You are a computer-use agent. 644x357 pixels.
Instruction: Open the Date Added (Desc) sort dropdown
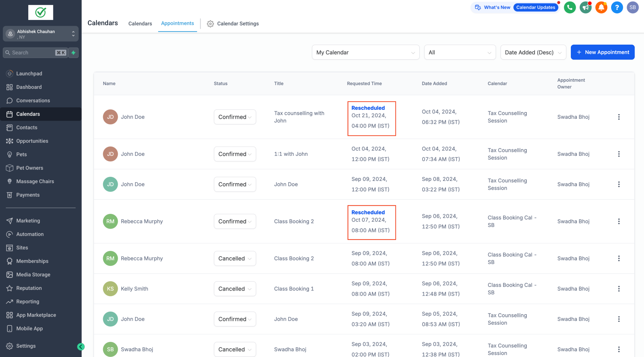[x=533, y=52]
